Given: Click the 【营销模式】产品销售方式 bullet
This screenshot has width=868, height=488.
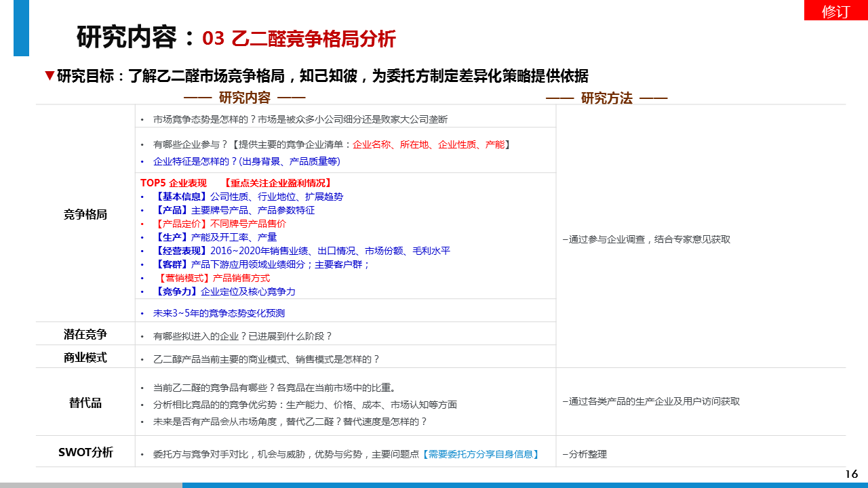Looking at the screenshot, I should (214, 278).
